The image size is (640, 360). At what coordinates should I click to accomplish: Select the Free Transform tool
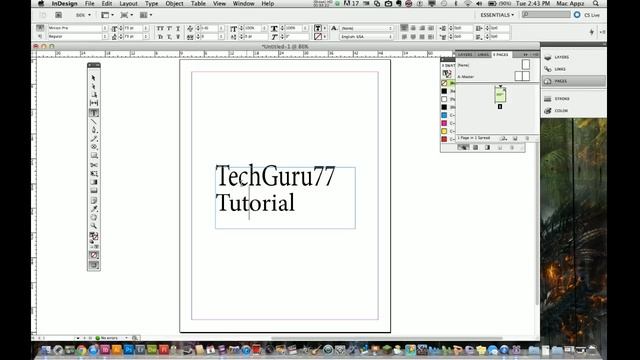(x=93, y=173)
